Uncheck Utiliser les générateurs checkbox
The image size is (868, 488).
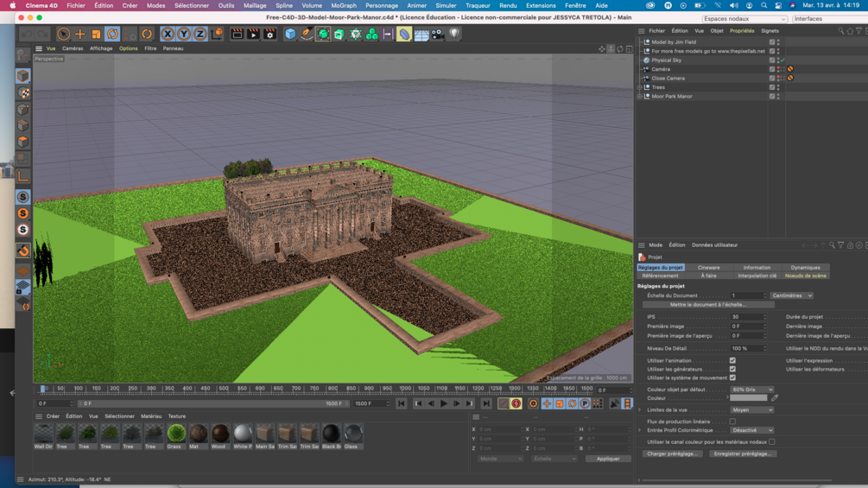(x=732, y=369)
